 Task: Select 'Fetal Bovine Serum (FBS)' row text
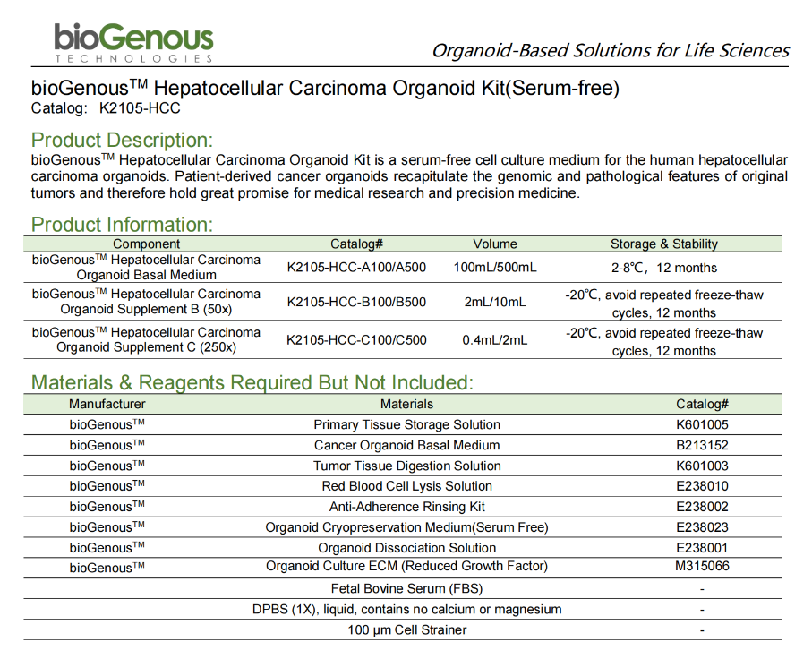pyautogui.click(x=407, y=589)
